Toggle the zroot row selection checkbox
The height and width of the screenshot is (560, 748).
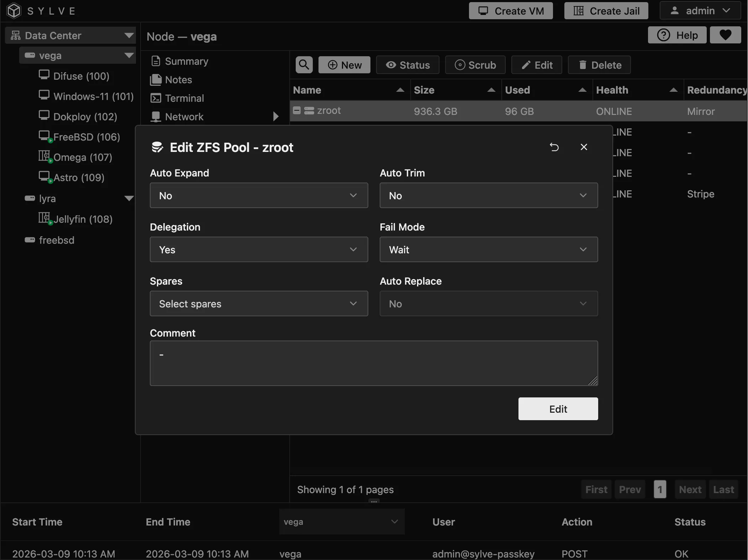[x=296, y=111]
